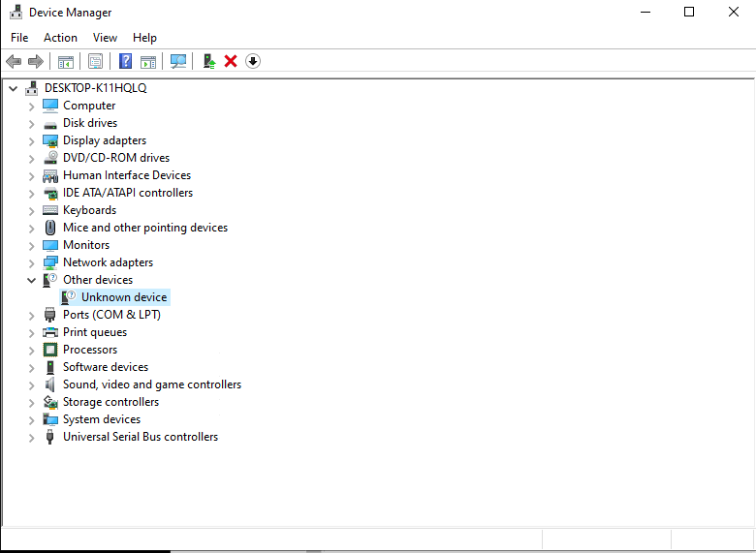Expand the IDE ATA/ATAPI controllers chevron
Screen dimensions: 756x553
click(x=31, y=193)
